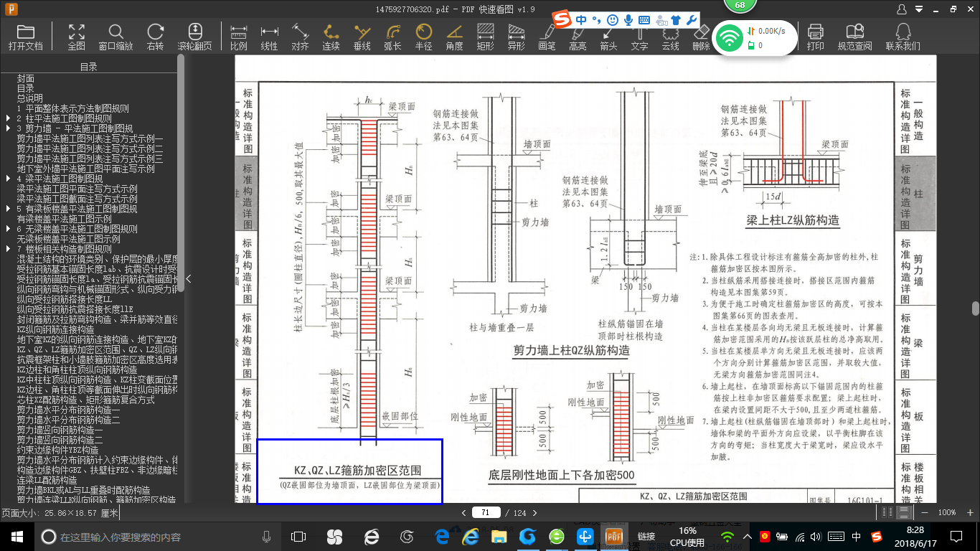Rotate the page right with 右转

(156, 37)
